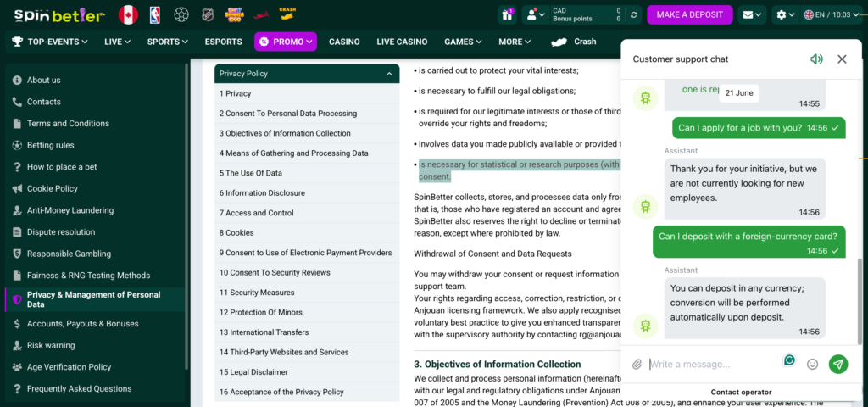Expand the PROMO menu
The width and height of the screenshot is (868, 407).
click(286, 42)
